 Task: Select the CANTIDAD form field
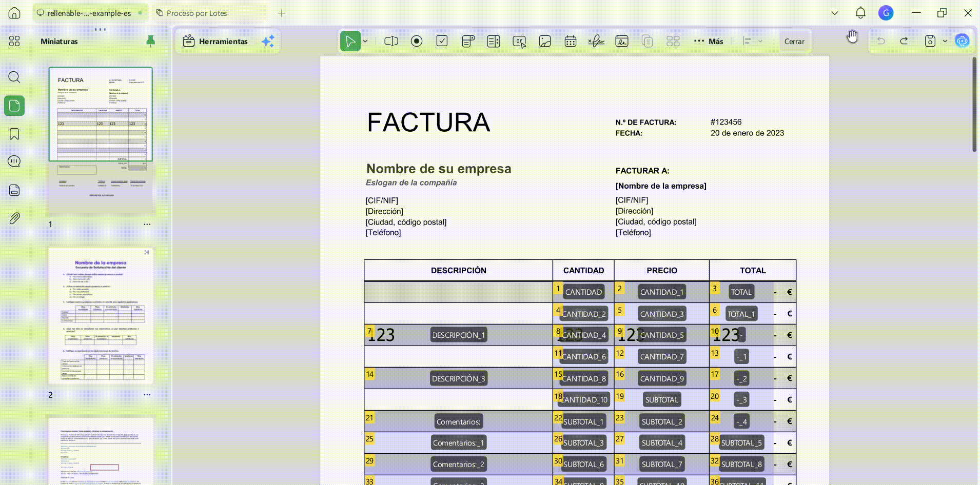click(583, 292)
